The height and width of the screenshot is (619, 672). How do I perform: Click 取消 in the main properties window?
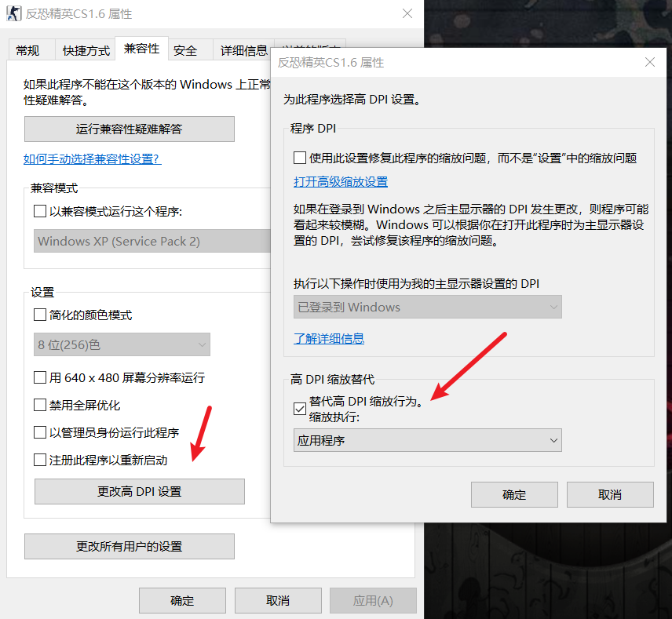coord(278,601)
